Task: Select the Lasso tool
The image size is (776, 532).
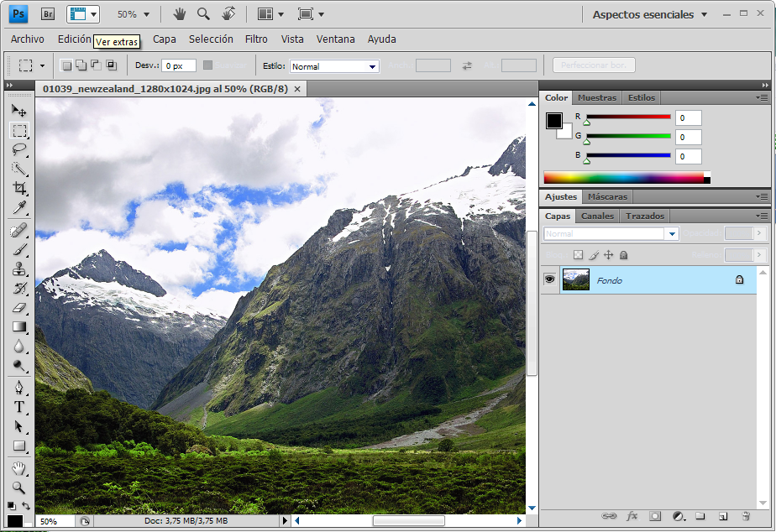Action: click(18, 149)
